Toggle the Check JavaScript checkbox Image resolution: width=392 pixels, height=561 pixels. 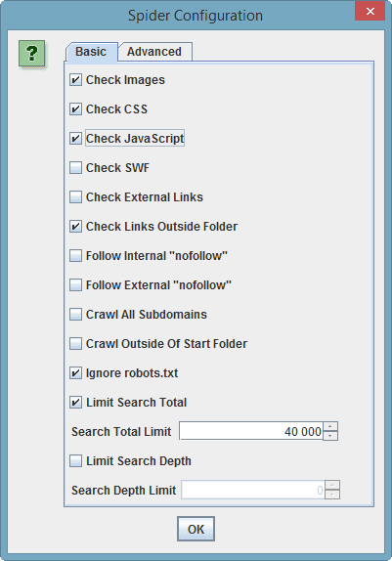(75, 139)
